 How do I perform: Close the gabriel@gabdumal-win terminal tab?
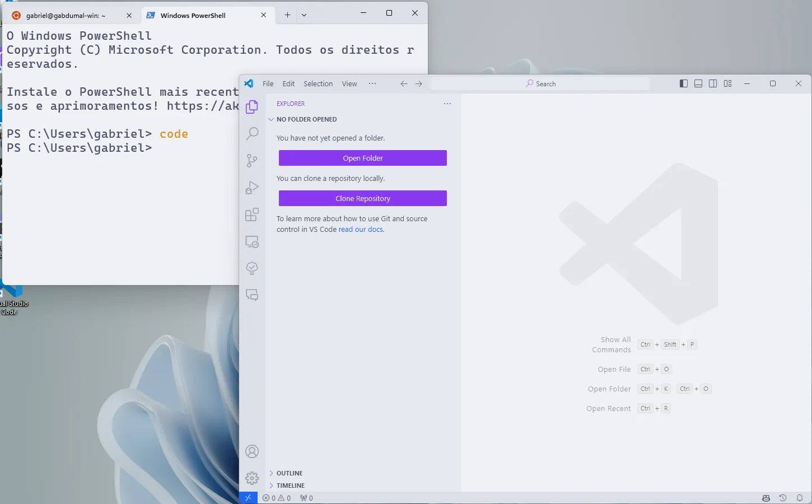(129, 15)
